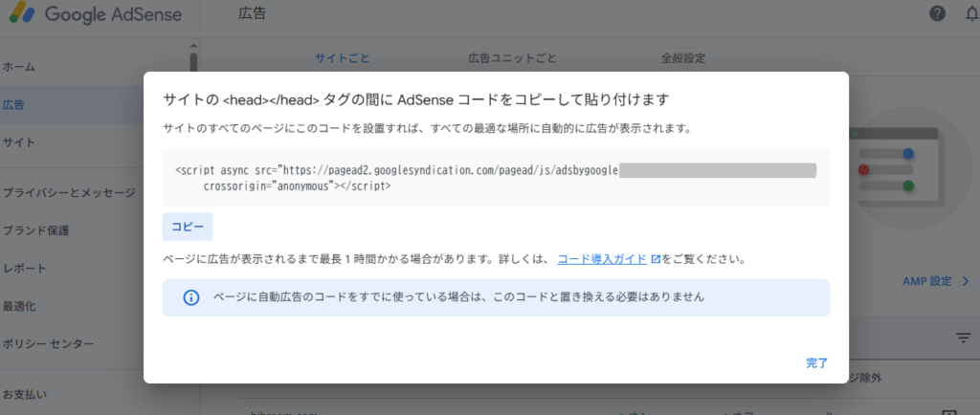Click the filter icon above the table
Viewport: 980px width, 415px height.
963,339
